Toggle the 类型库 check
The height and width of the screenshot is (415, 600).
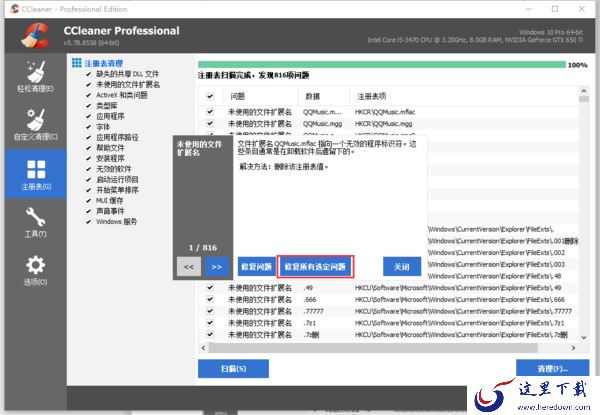(88, 106)
